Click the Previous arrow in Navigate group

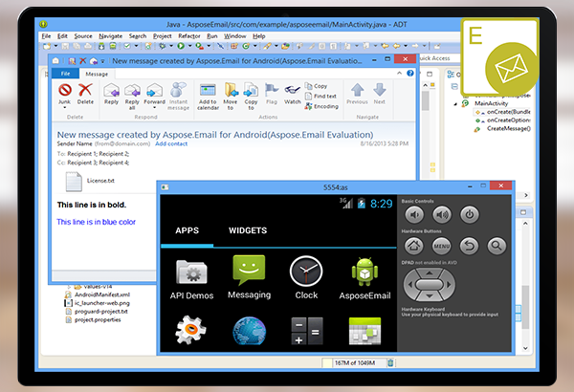357,90
